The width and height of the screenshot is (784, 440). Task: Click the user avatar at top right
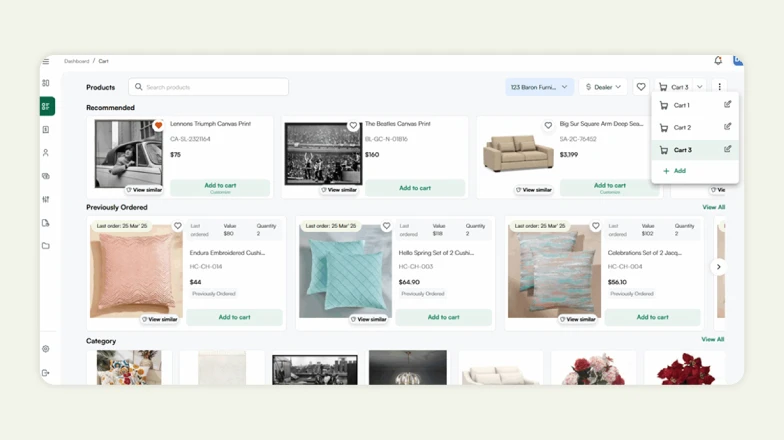(x=738, y=60)
